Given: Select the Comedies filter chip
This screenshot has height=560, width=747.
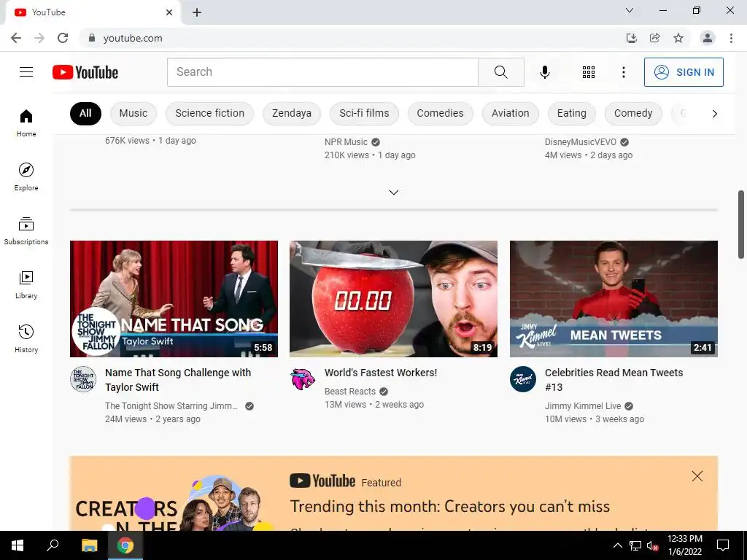Looking at the screenshot, I should click(440, 113).
